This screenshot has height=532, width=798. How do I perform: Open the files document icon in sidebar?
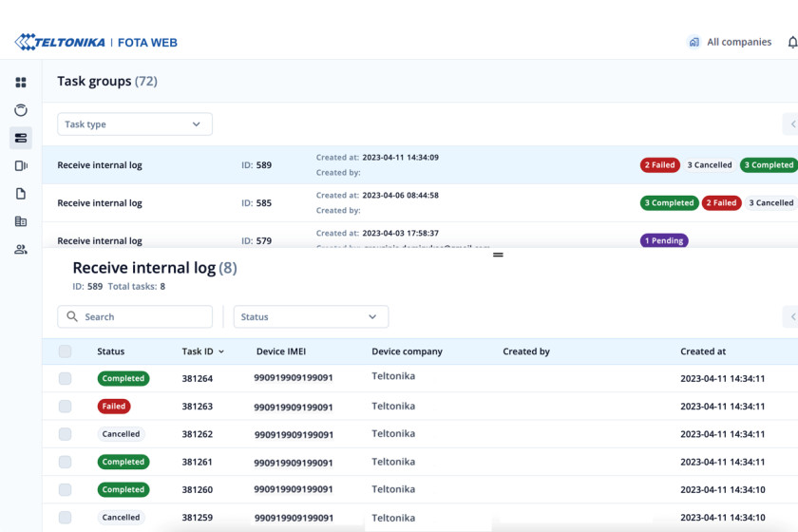pos(21,194)
